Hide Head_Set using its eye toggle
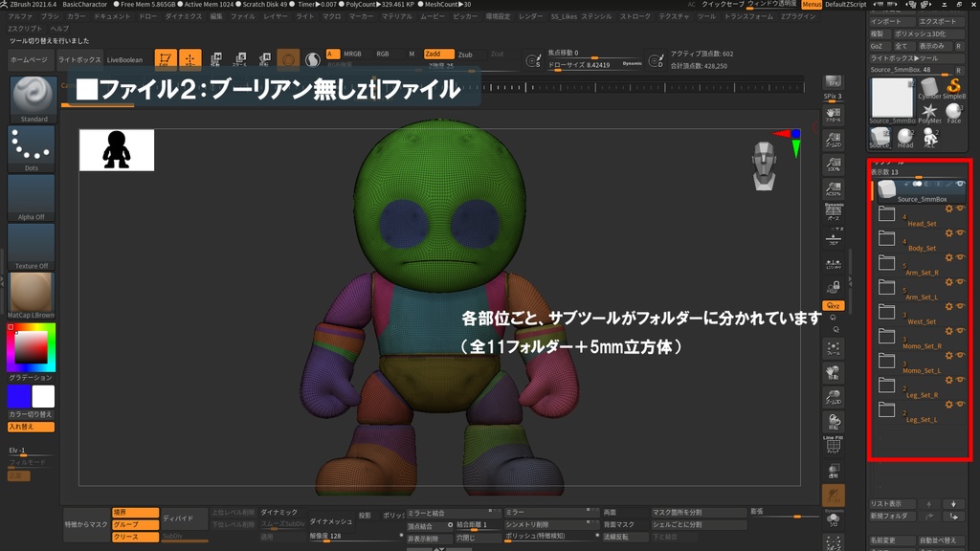 [x=960, y=210]
